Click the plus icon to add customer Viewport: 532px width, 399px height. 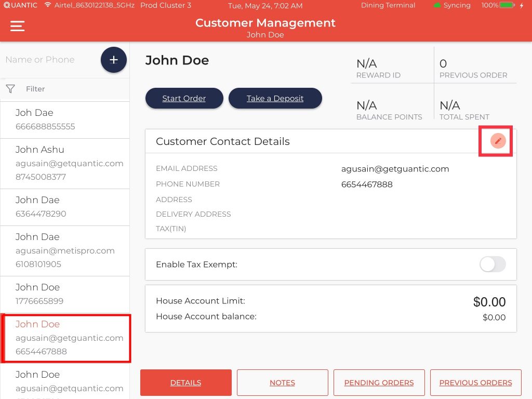point(113,60)
